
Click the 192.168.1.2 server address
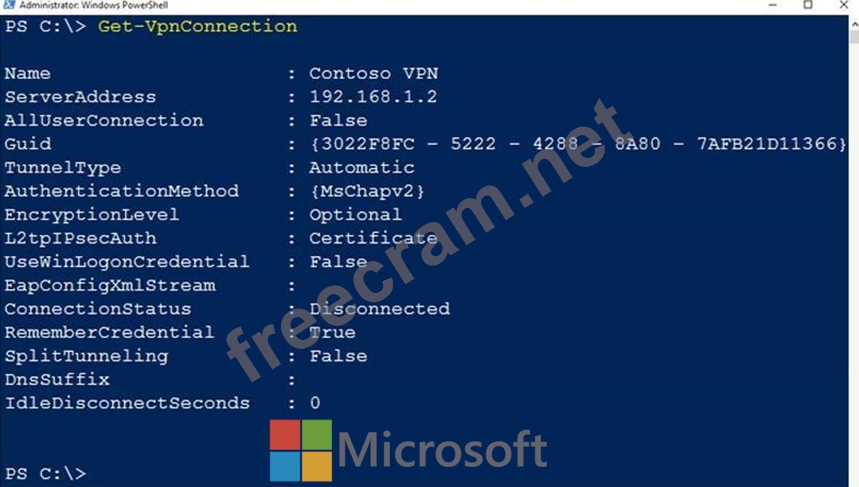373,97
